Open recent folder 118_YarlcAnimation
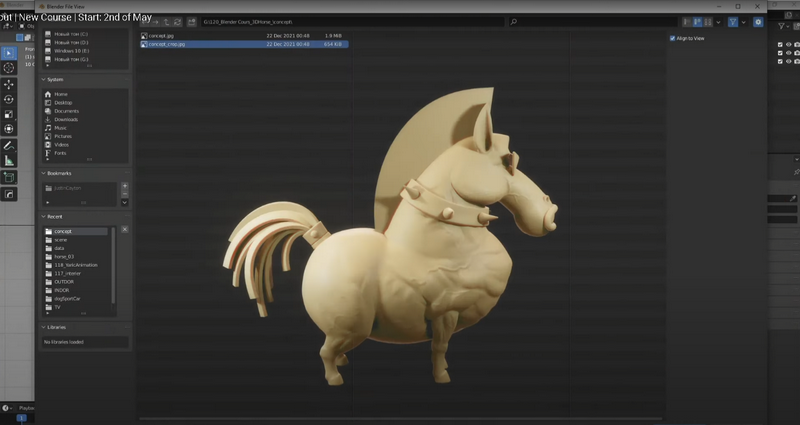 click(76, 265)
